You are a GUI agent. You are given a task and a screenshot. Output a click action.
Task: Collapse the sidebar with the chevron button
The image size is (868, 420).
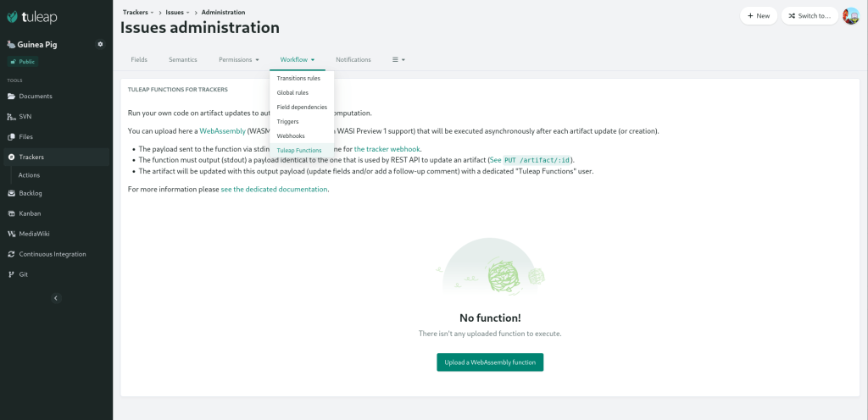56,298
